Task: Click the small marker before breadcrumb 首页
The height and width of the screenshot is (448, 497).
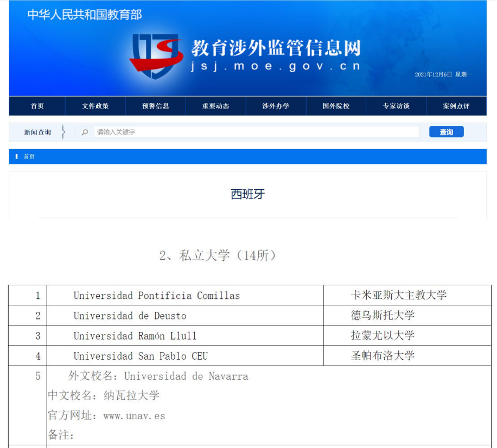Action: pyautogui.click(x=17, y=156)
